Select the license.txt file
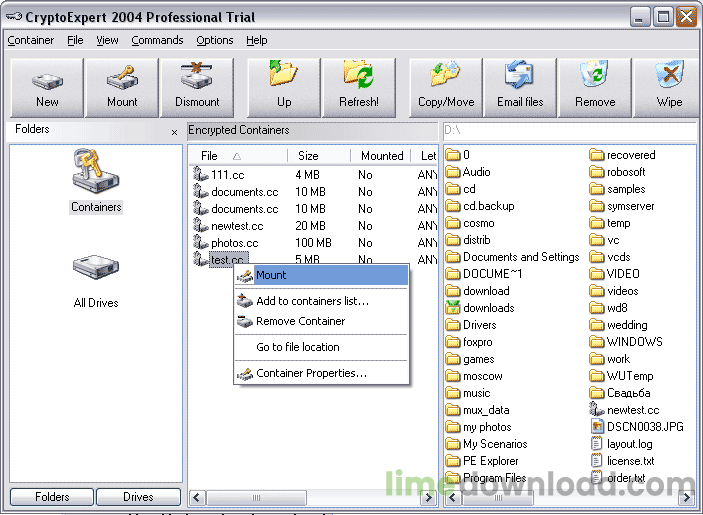The height and width of the screenshot is (515, 703). point(623,461)
